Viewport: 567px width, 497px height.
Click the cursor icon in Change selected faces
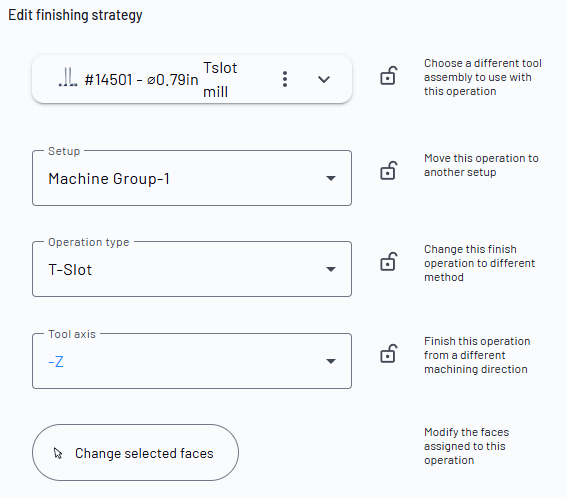coord(58,453)
